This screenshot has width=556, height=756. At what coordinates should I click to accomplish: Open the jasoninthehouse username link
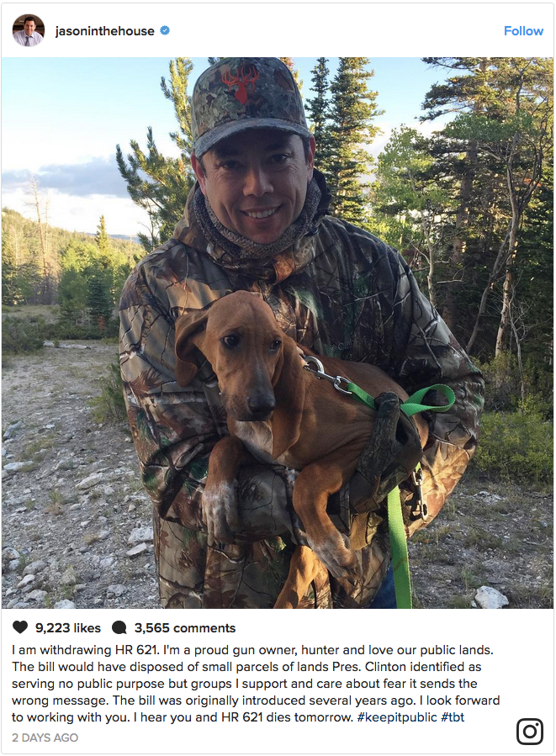105,31
